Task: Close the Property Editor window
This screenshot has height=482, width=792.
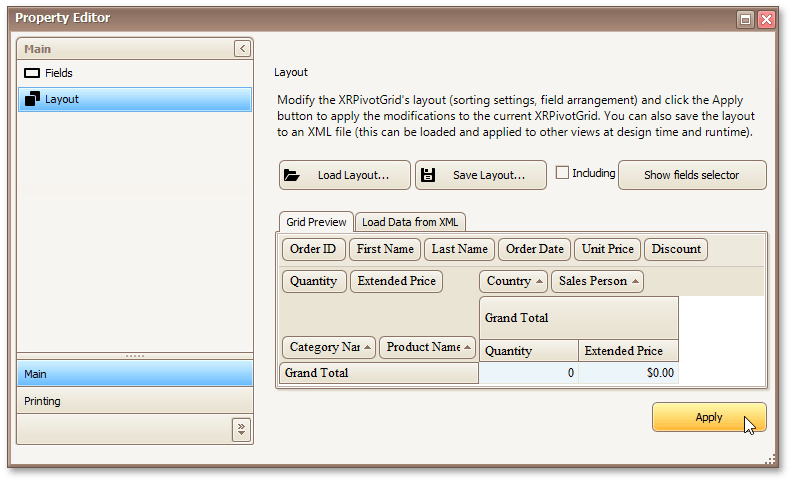Action: 766,20
